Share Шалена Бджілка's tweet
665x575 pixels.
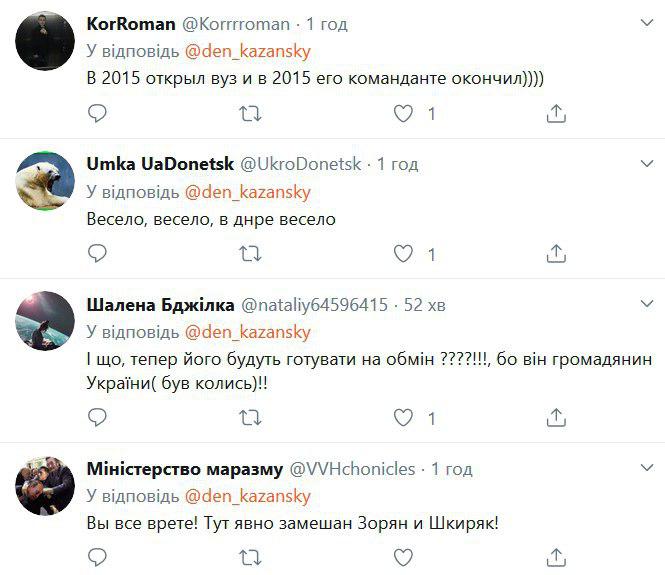[557, 417]
